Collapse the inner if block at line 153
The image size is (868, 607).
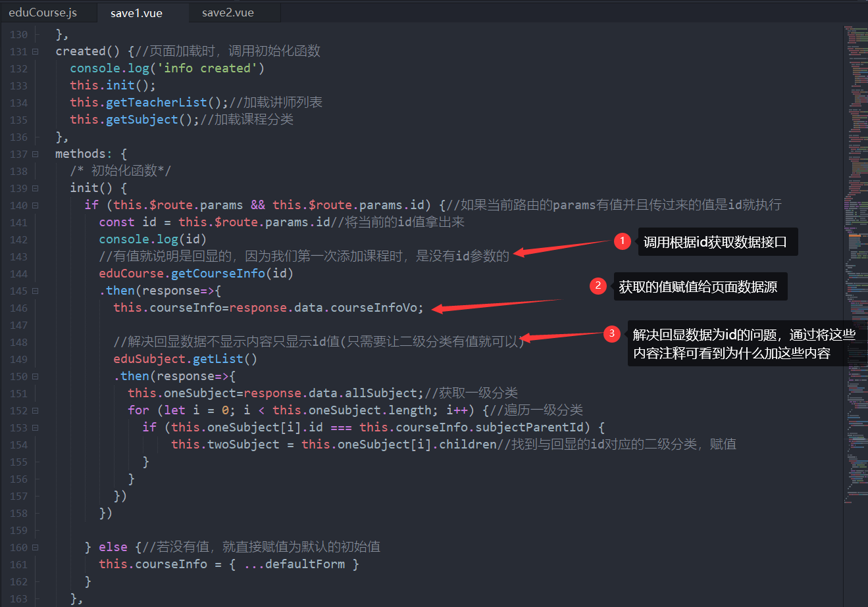point(35,427)
